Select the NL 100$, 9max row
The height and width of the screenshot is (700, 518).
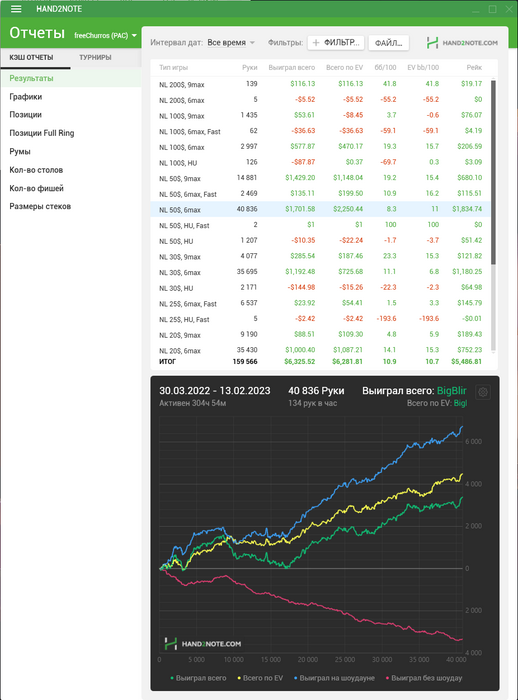click(320, 115)
